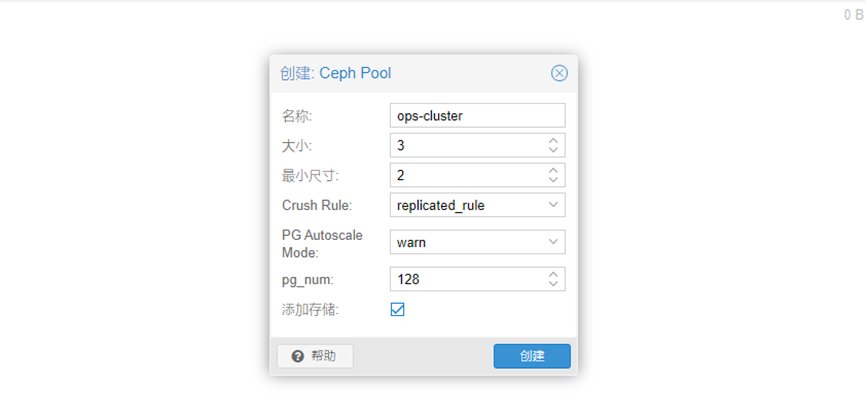Close the Ceph Pool creation dialog
The height and width of the screenshot is (419, 865).
(559, 73)
